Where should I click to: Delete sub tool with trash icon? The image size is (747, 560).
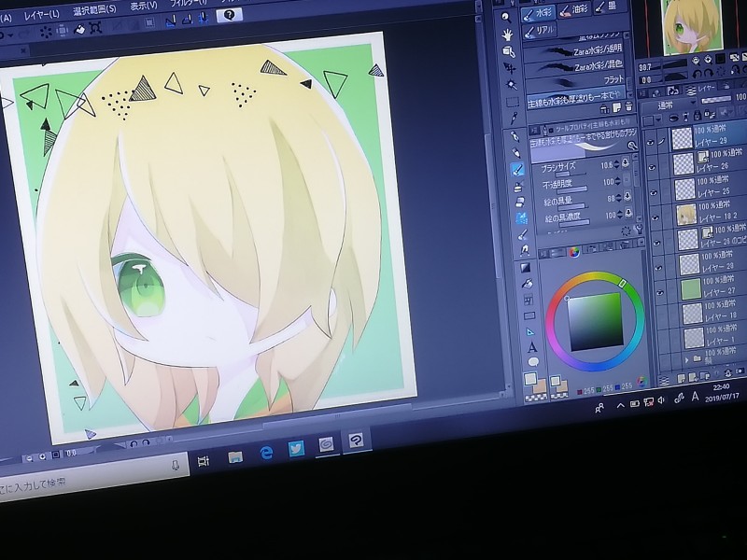tap(628, 107)
